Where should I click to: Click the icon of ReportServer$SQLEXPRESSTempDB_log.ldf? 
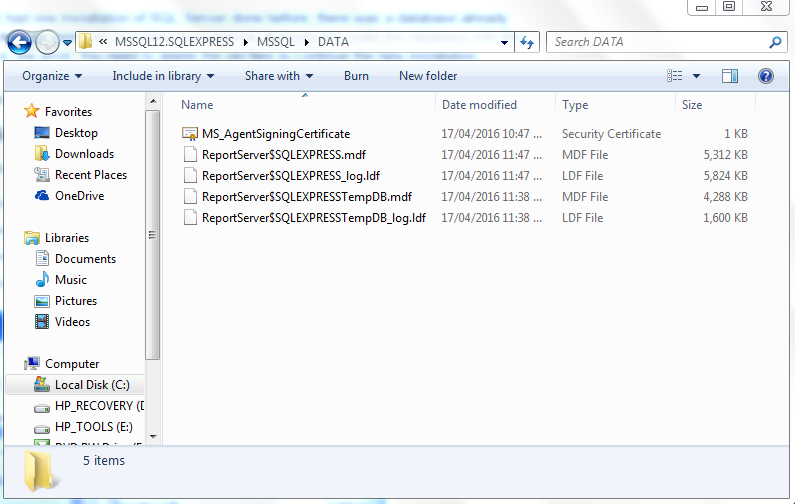tap(190, 218)
